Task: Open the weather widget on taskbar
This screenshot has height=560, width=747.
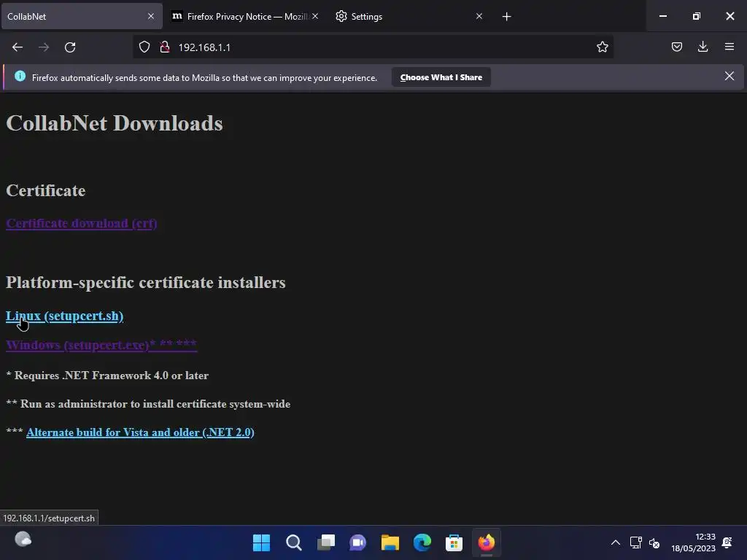Action: (23, 540)
